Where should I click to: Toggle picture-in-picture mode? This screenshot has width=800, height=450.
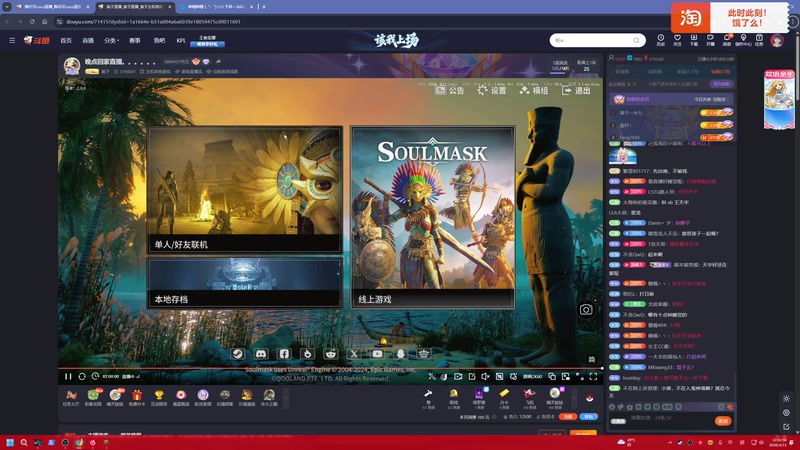566,377
